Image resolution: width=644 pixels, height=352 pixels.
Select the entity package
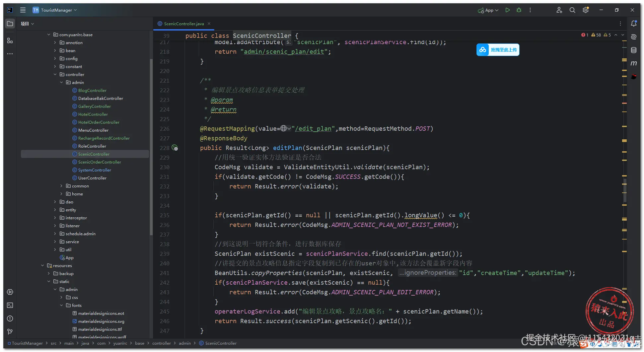71,210
